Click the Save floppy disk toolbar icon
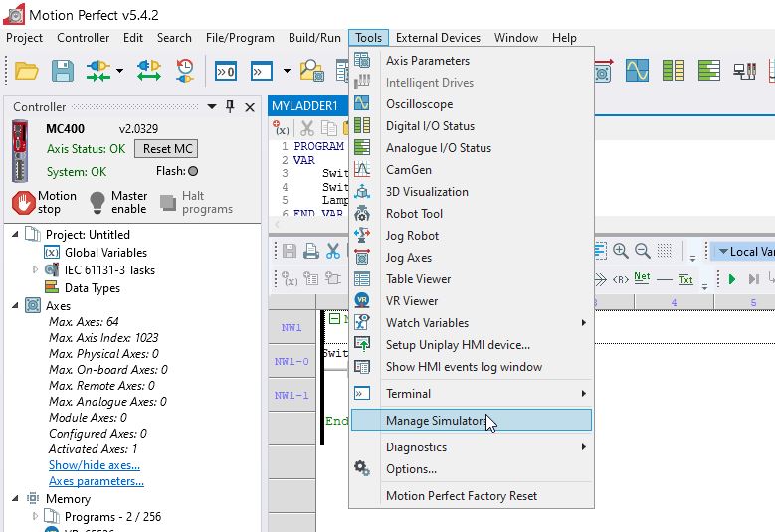 (63, 71)
